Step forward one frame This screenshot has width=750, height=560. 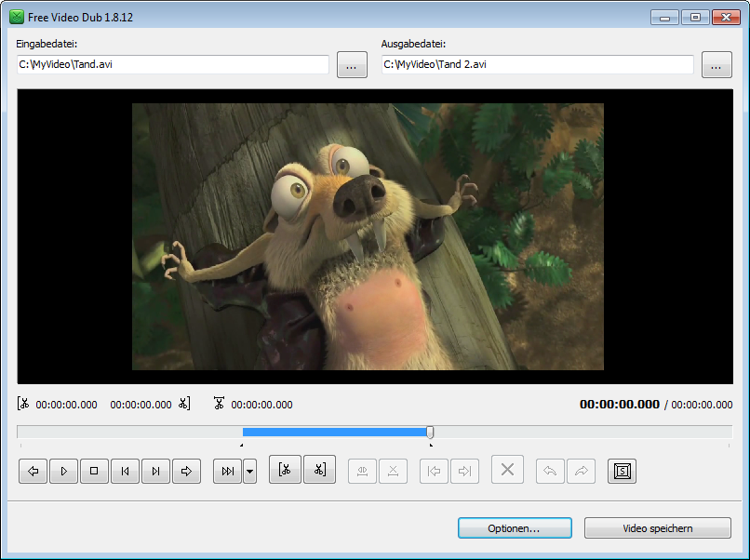coord(155,472)
